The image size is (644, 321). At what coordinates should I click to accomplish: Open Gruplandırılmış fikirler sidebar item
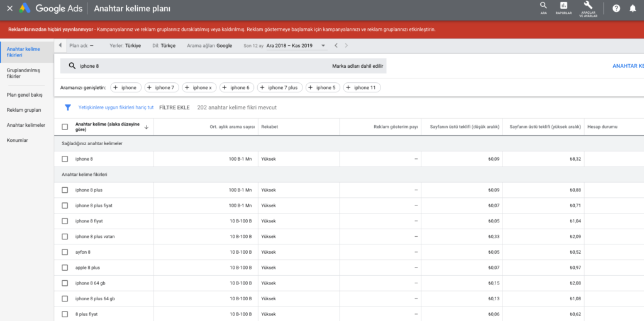click(23, 73)
